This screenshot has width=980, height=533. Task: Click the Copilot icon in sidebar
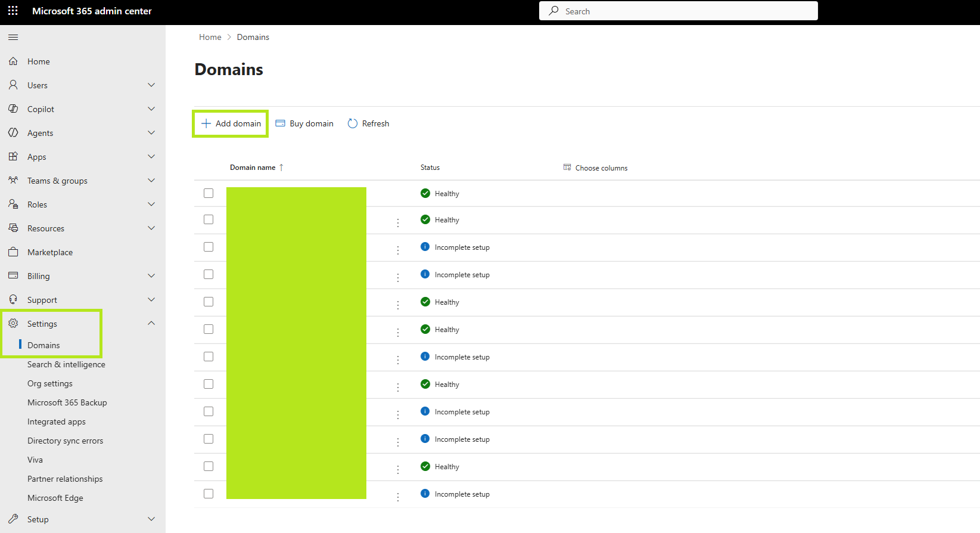13,109
